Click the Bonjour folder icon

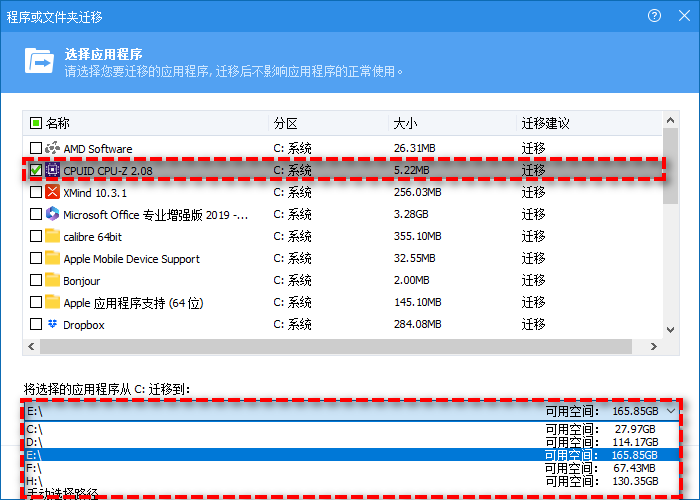pyautogui.click(x=52, y=280)
